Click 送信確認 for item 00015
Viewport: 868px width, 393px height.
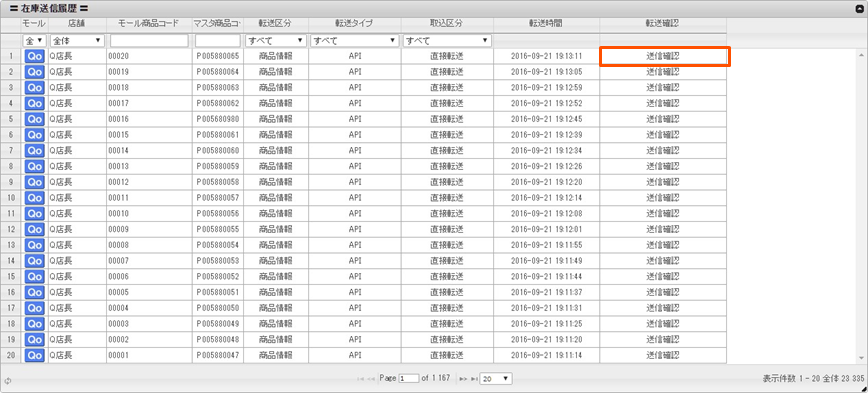(663, 135)
